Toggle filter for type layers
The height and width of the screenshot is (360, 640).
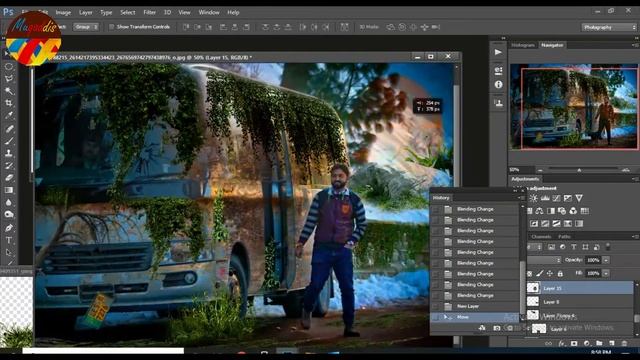(x=574, y=247)
